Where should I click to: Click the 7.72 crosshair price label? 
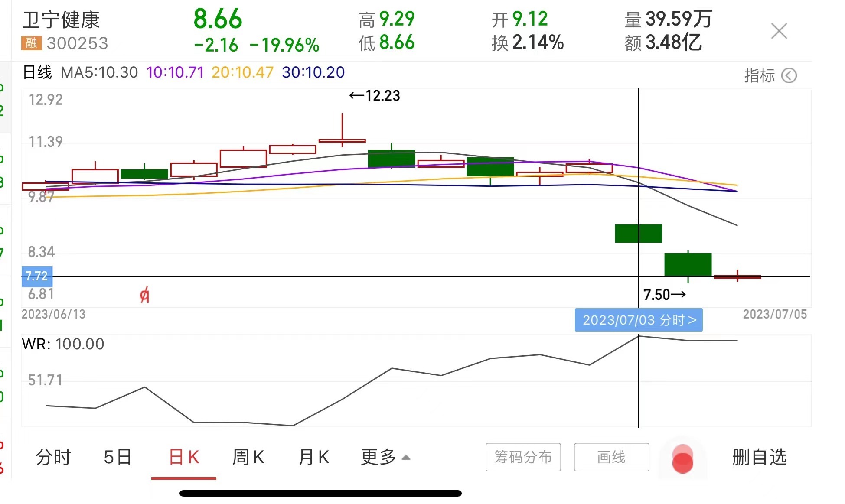point(37,276)
